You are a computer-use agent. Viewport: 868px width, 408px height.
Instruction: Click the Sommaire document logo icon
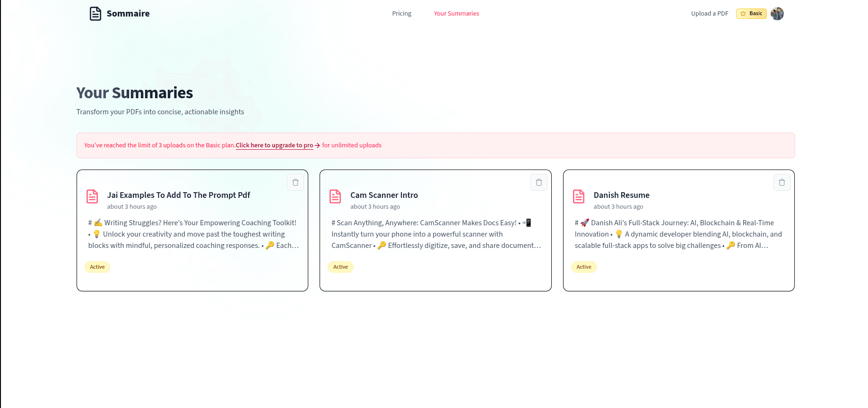pos(95,14)
